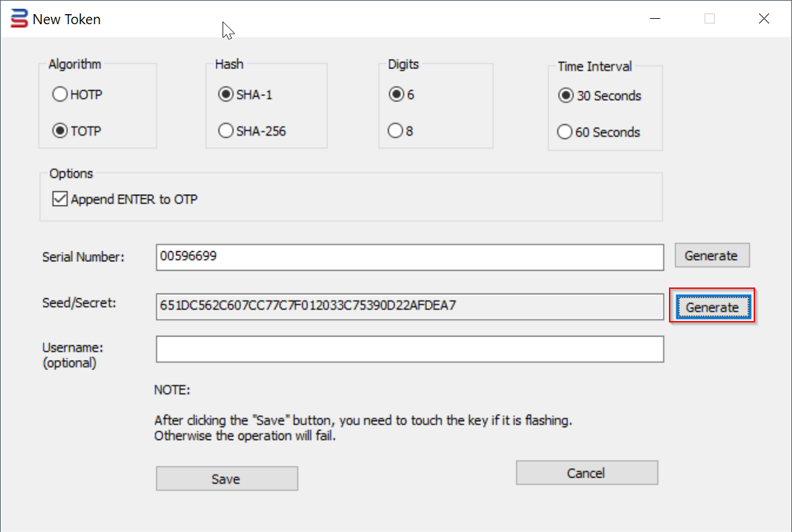
Task: Generate a new seed/secret value
Action: pyautogui.click(x=712, y=307)
